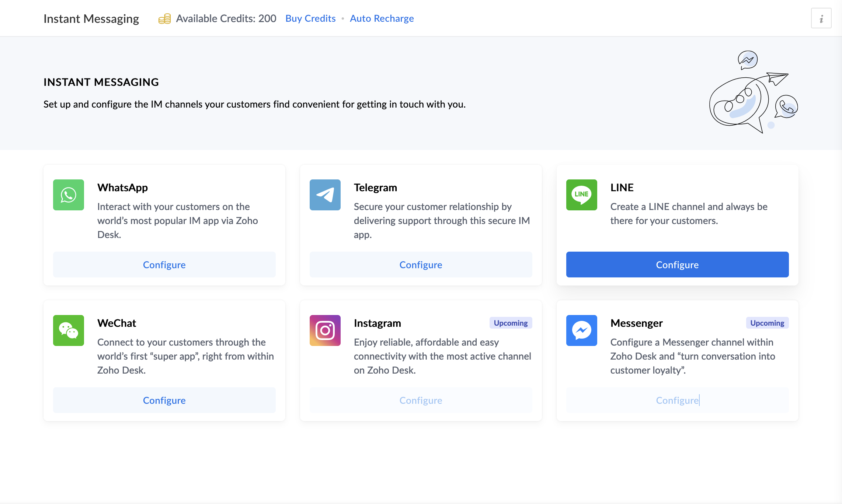Click the Available Credits: 200 text
This screenshot has width=842, height=504.
click(x=226, y=18)
